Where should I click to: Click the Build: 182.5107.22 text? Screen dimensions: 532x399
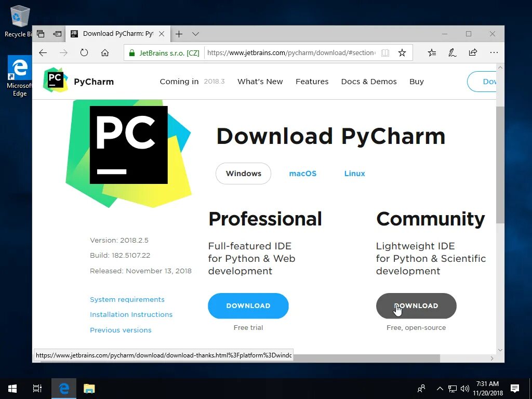(120, 255)
